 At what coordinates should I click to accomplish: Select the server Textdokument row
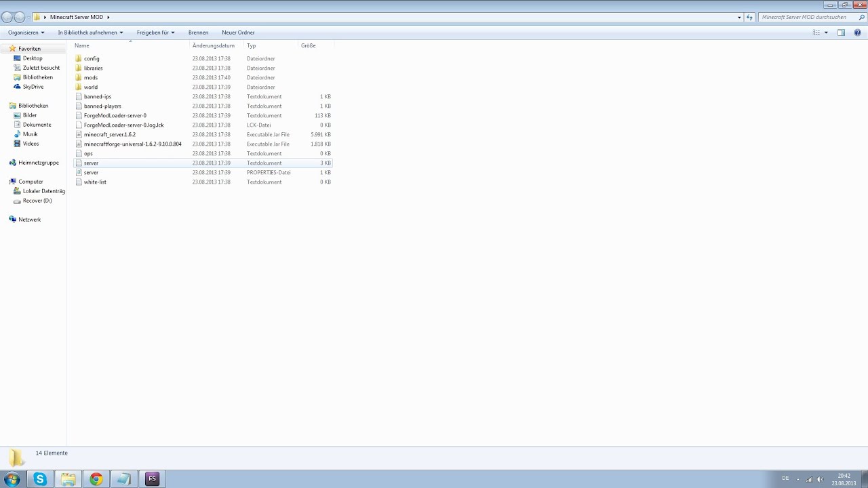(203, 163)
